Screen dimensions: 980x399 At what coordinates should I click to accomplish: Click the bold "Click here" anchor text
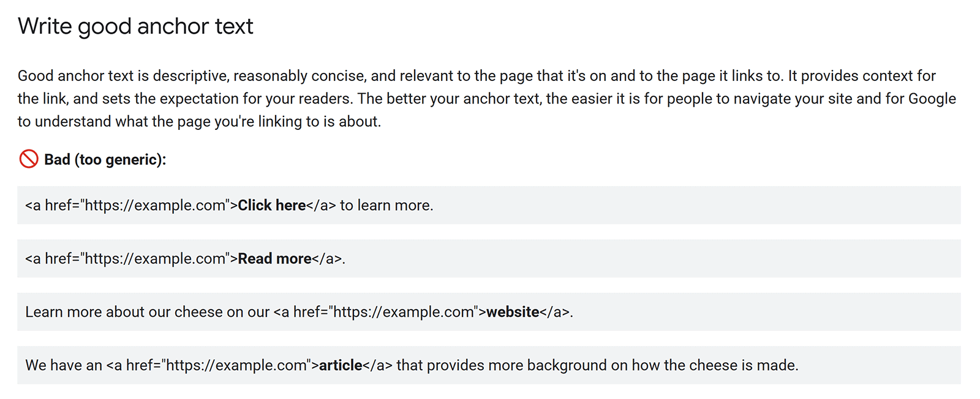(271, 205)
